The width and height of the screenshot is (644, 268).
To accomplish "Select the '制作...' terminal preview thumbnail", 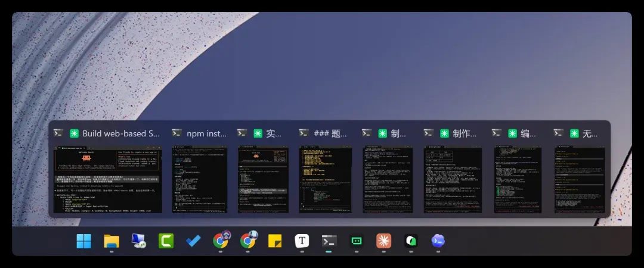I will click(452, 180).
